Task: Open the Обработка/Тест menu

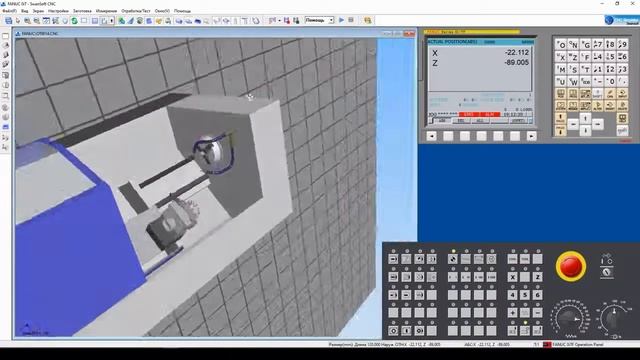Action: coord(136,11)
